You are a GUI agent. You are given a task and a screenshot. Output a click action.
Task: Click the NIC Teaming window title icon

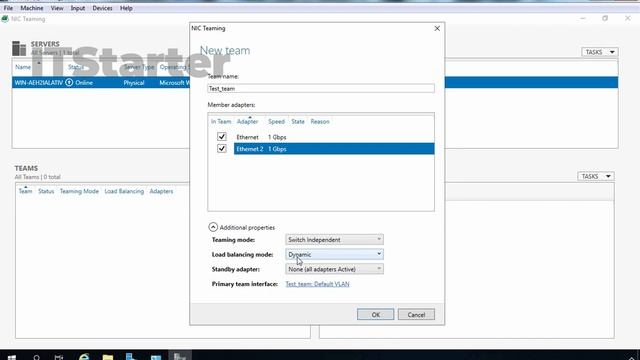coord(5,19)
